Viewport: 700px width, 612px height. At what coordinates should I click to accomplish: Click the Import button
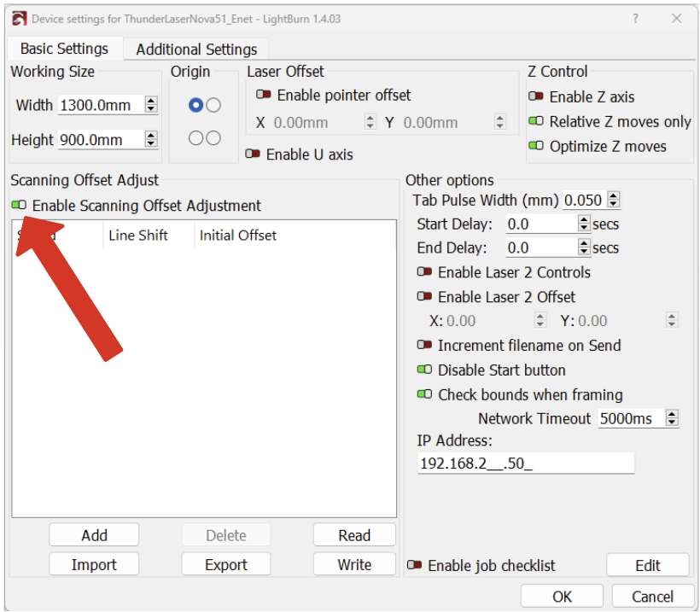tap(94, 564)
